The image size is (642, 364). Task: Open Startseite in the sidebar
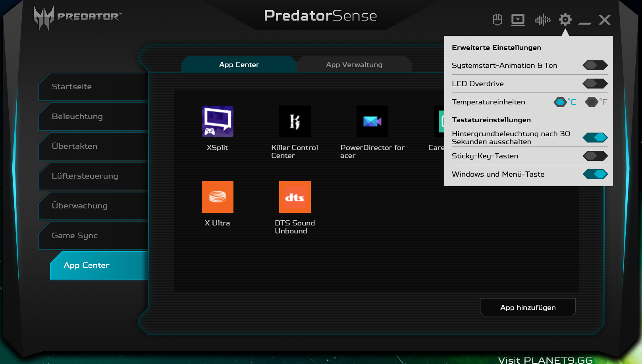point(93,87)
